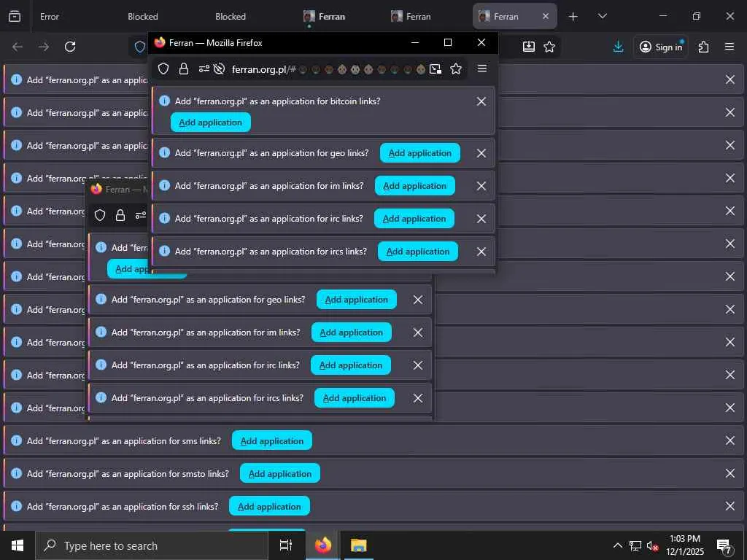Dismiss irc links notification in rear popup

click(x=418, y=365)
